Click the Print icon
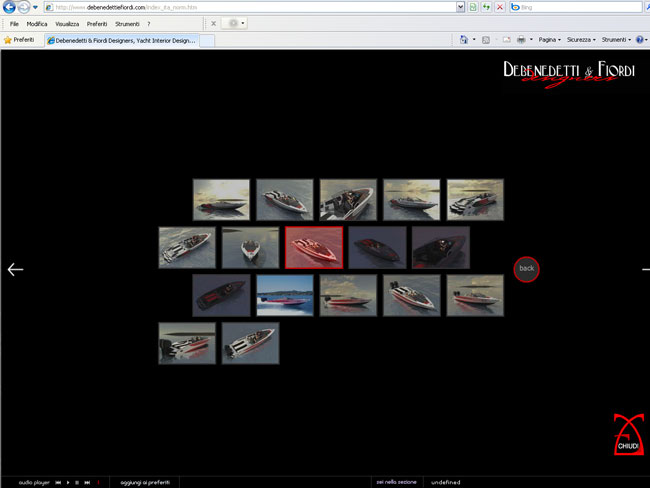This screenshot has width=650, height=488. [521, 40]
